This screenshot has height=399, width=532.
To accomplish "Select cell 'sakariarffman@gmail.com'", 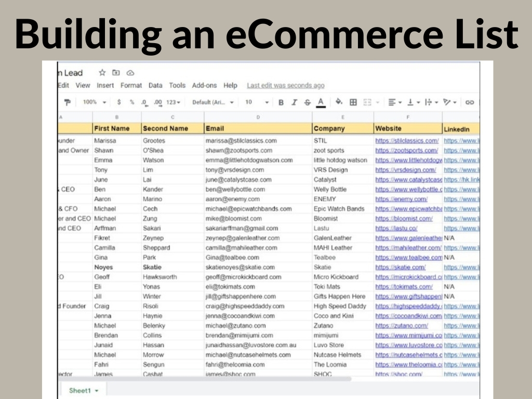I will [x=258, y=229].
